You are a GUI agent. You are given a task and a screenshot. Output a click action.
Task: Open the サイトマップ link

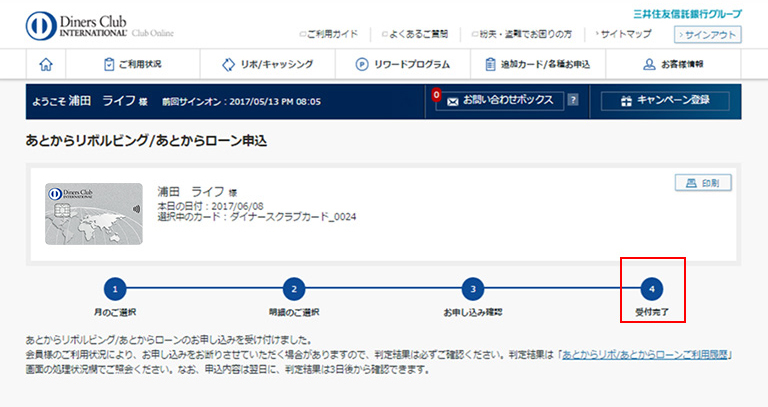tap(625, 34)
